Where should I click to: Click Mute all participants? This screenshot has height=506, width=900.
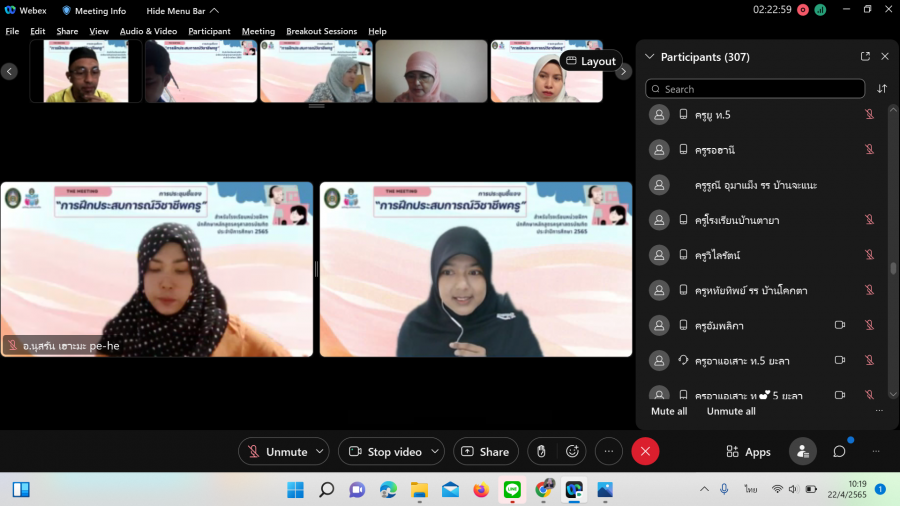(669, 411)
